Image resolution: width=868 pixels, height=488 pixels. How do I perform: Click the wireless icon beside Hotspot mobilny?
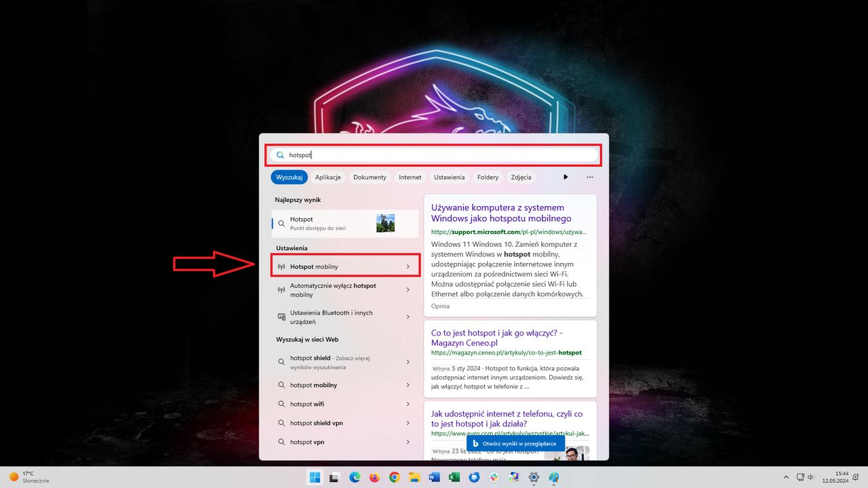coord(281,266)
